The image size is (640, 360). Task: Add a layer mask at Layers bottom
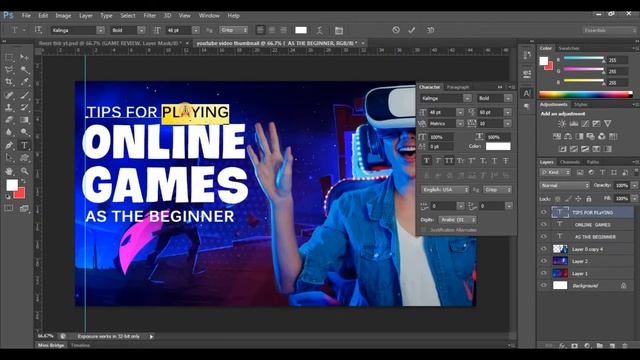[x=575, y=346]
